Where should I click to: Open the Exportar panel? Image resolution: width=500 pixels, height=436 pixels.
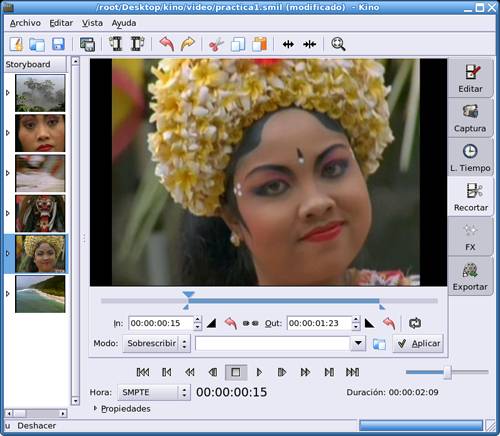(x=470, y=276)
